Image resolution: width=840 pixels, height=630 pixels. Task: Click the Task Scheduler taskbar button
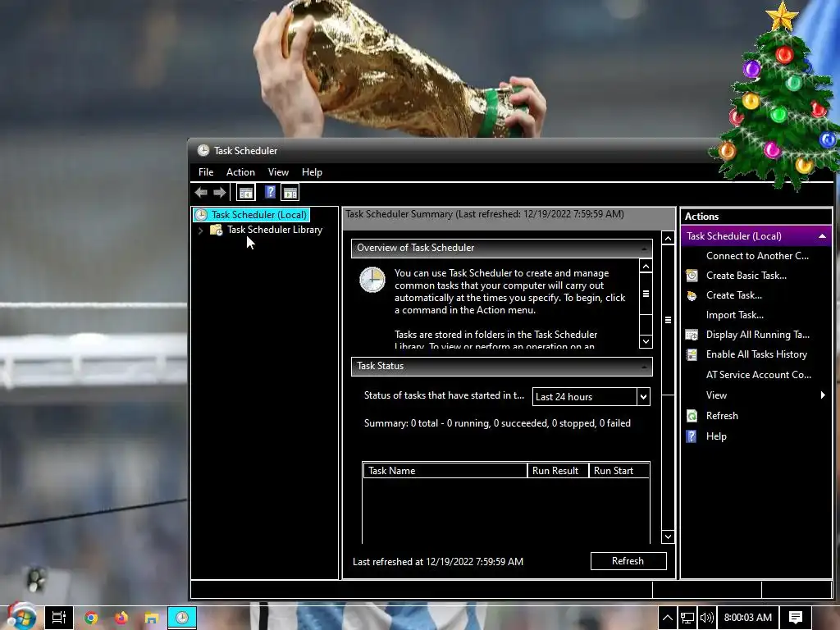(182, 618)
